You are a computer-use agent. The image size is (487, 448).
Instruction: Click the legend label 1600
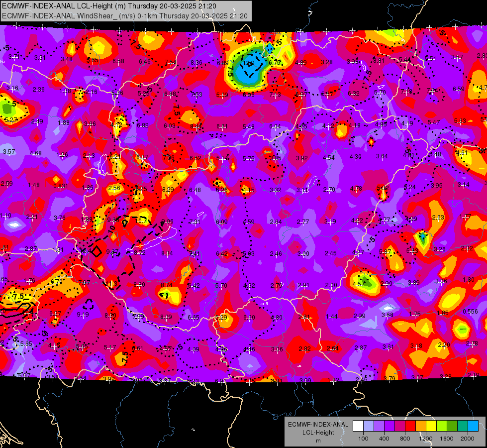point(447,439)
